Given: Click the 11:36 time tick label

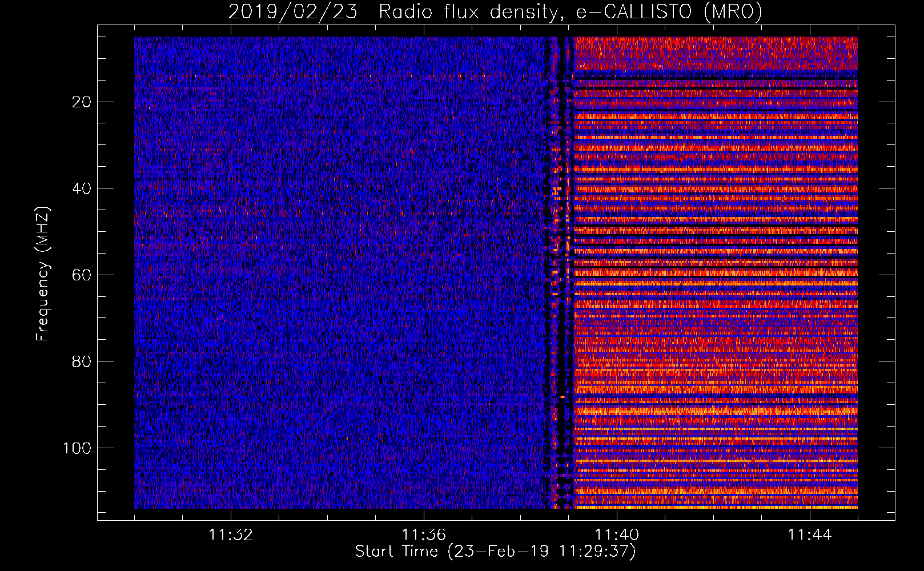Looking at the screenshot, I should coord(424,535).
